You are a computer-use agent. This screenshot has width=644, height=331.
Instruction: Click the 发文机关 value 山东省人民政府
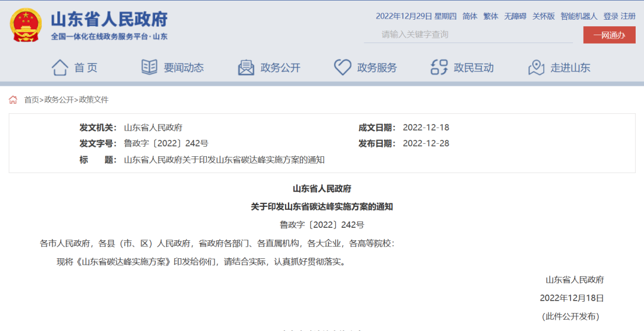(153, 127)
